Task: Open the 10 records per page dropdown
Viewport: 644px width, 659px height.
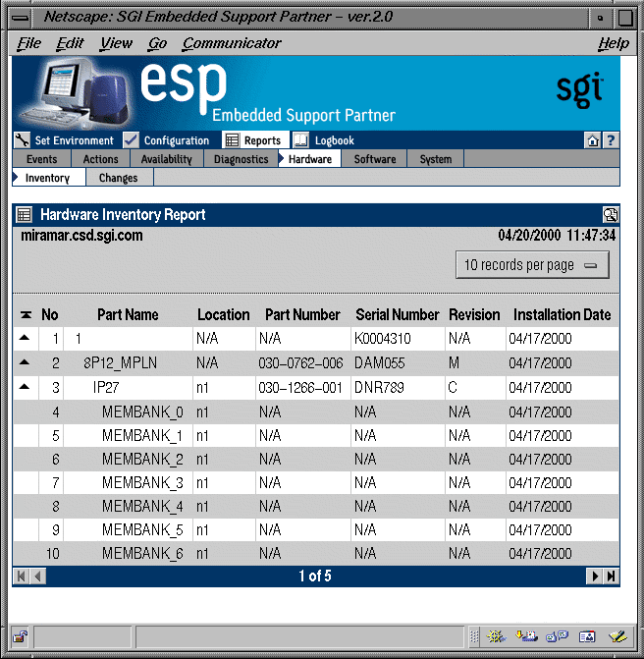Action: (532, 265)
